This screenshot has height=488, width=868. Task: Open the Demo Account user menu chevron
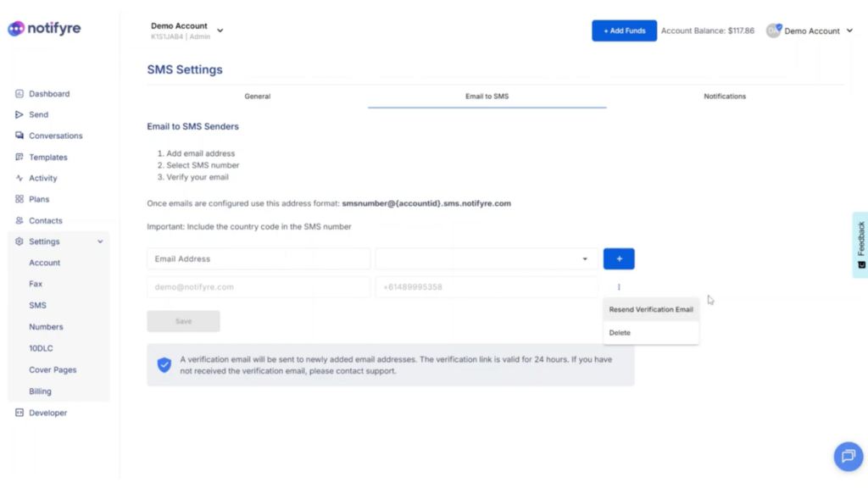[x=849, y=31]
